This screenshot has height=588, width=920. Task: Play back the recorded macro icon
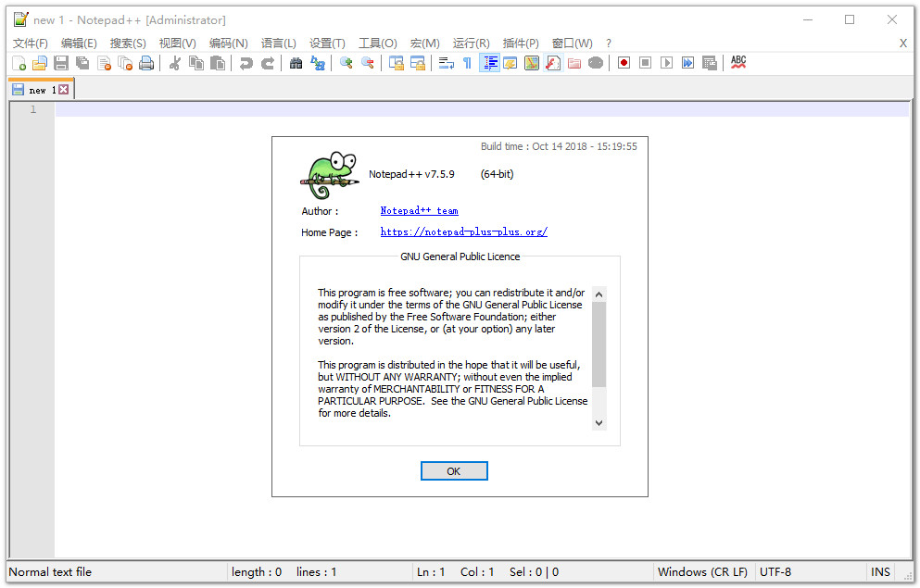(x=666, y=63)
